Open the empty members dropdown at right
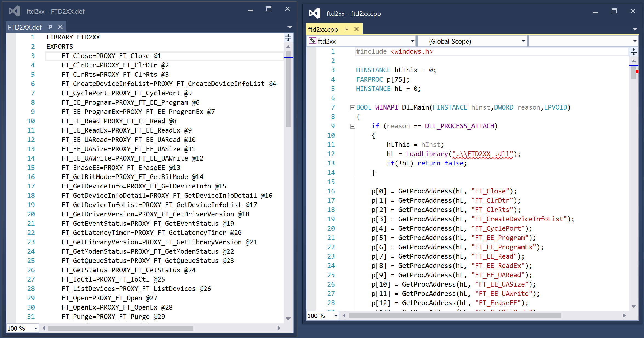This screenshot has height=338, width=644. [635, 41]
